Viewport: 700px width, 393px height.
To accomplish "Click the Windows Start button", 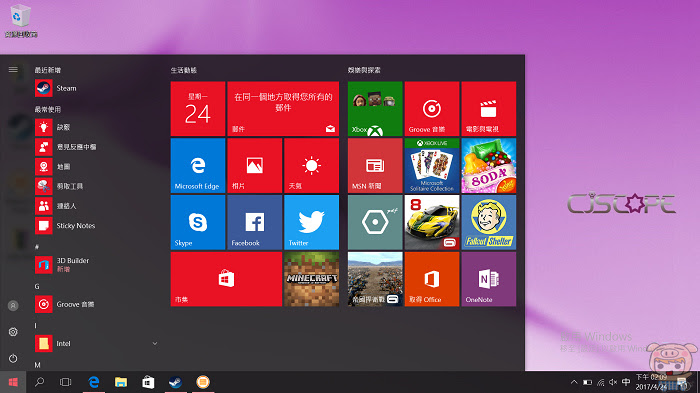I will [13, 382].
